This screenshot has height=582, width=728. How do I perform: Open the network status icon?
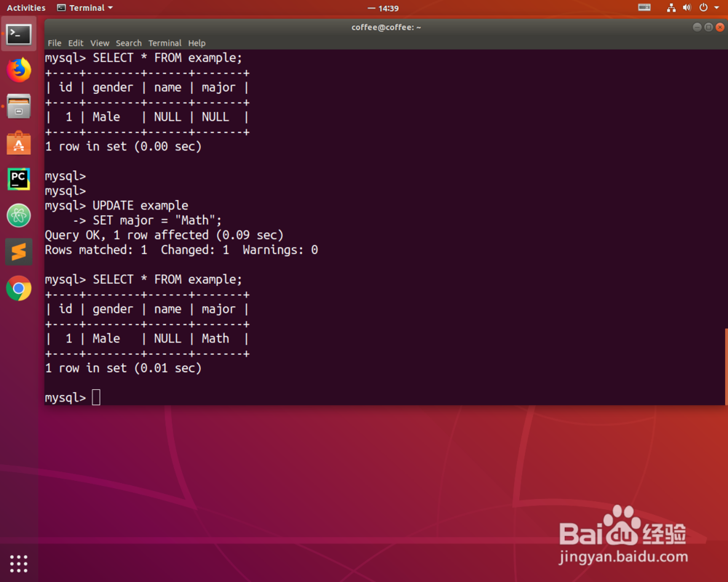coord(671,7)
